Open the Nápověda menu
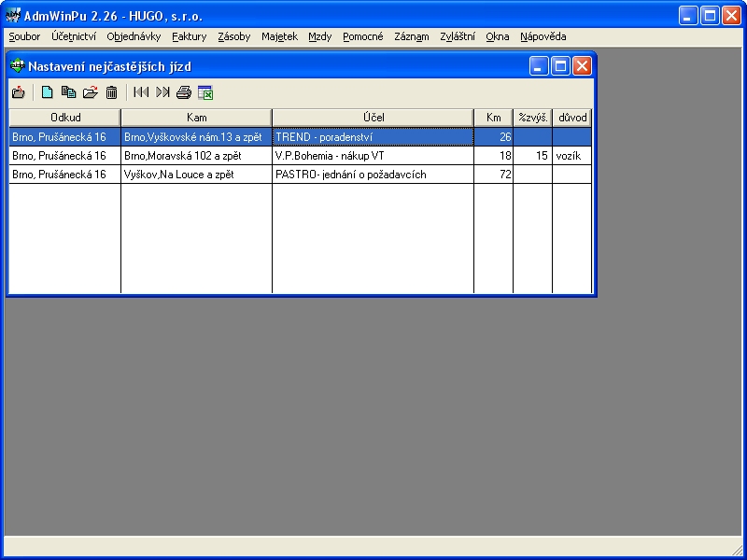The height and width of the screenshot is (560, 747). [543, 36]
